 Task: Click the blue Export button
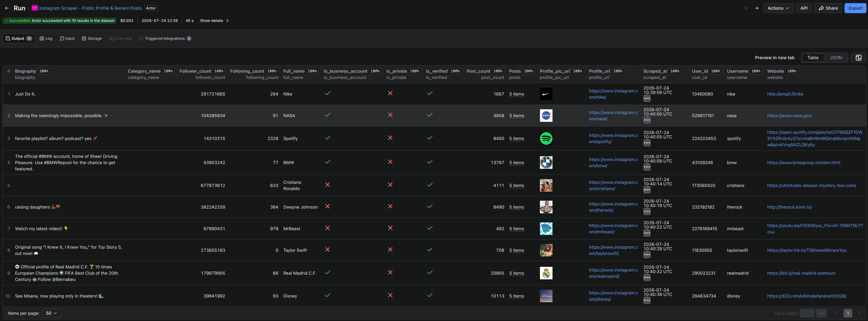(855, 8)
